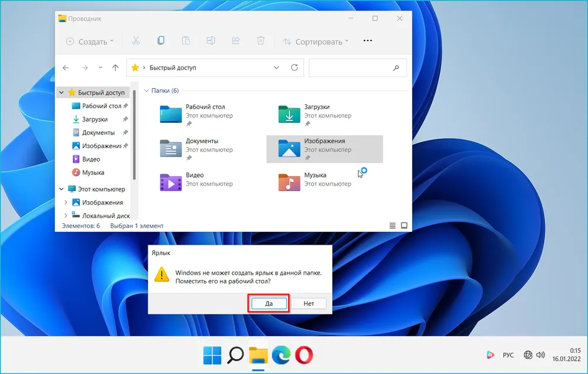Image resolution: width=588 pixels, height=374 pixels.
Task: Click the Share icon in toolbar
Action: (x=236, y=41)
